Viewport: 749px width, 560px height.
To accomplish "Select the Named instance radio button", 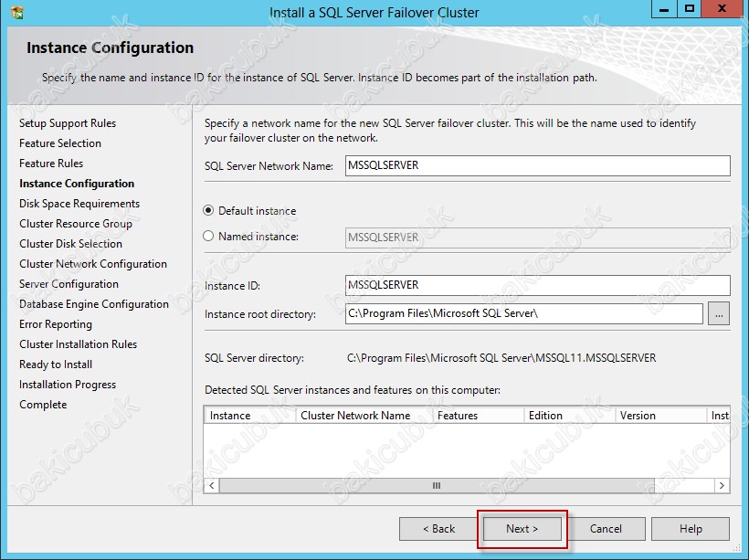I will click(208, 236).
